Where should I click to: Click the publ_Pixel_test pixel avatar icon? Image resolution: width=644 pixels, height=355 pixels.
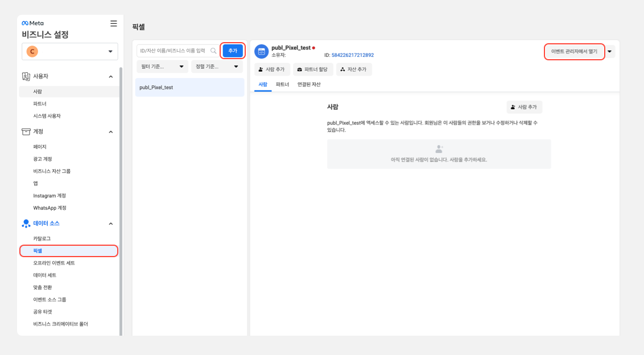click(261, 51)
